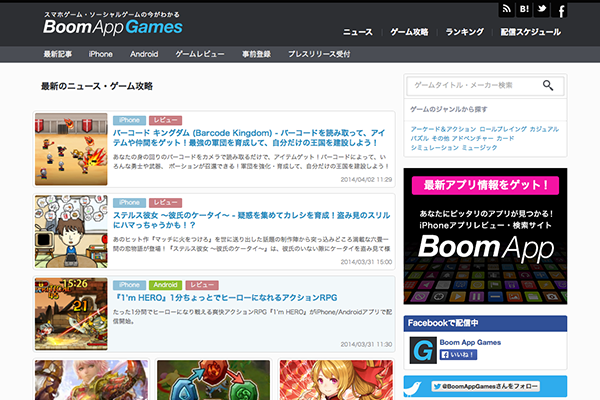The width and height of the screenshot is (600, 400).
Task: Switch to the Android tab
Action: (144, 53)
